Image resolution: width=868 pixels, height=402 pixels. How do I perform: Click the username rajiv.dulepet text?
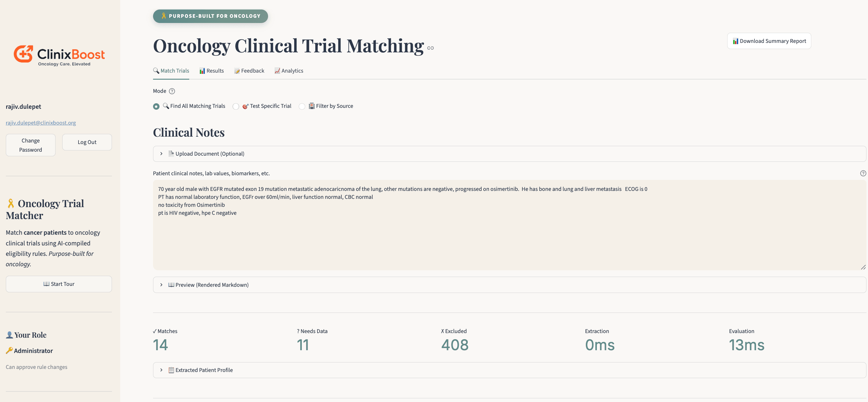click(23, 106)
